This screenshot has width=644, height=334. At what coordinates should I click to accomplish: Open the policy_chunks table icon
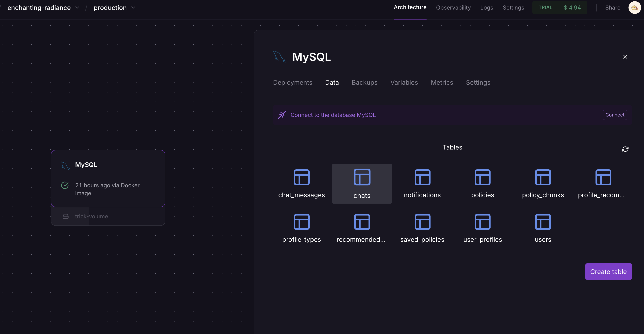point(543,177)
